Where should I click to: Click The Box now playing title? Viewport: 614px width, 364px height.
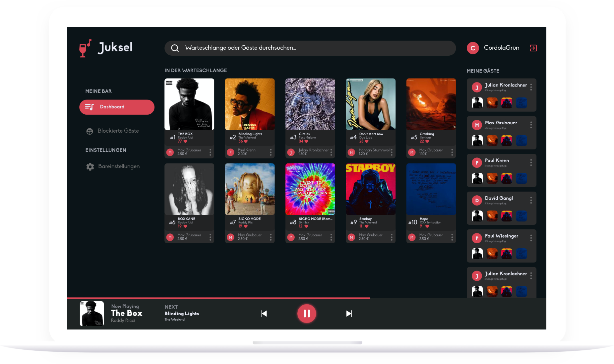tap(127, 313)
